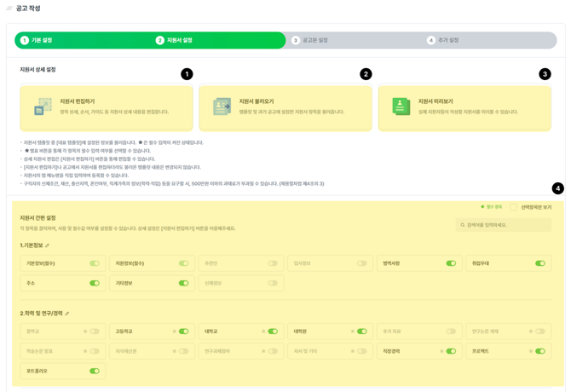571x392 pixels.
Task: Click pencil icon beside 2.학력 및 연구/경력
Action: 68,314
